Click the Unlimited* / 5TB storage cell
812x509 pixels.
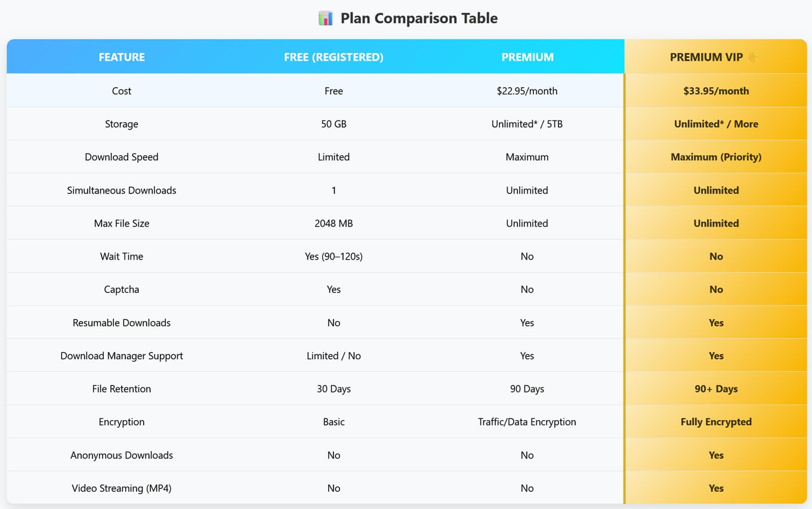pyautogui.click(x=527, y=124)
